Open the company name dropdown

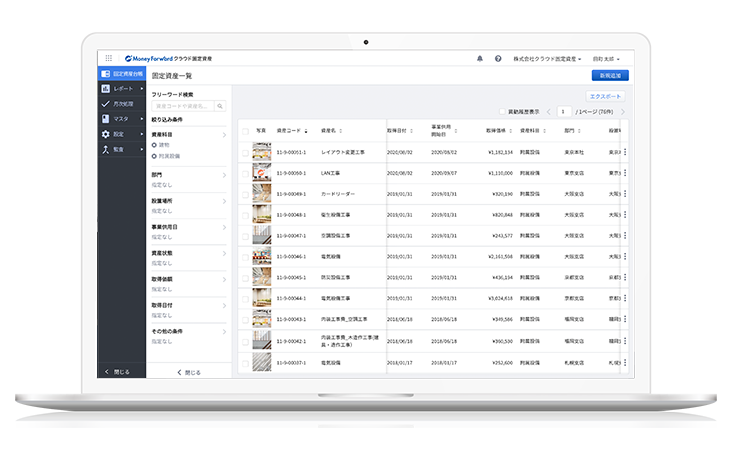(547, 59)
